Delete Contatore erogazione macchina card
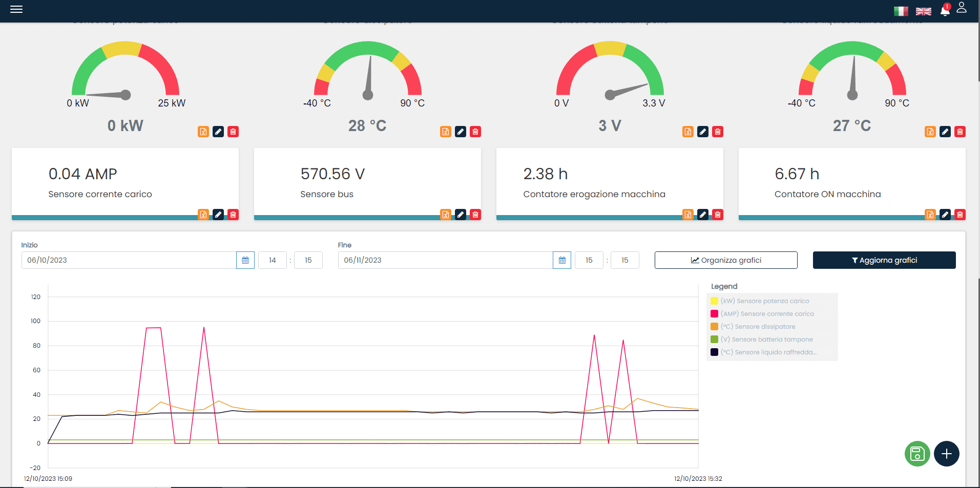 click(x=718, y=215)
